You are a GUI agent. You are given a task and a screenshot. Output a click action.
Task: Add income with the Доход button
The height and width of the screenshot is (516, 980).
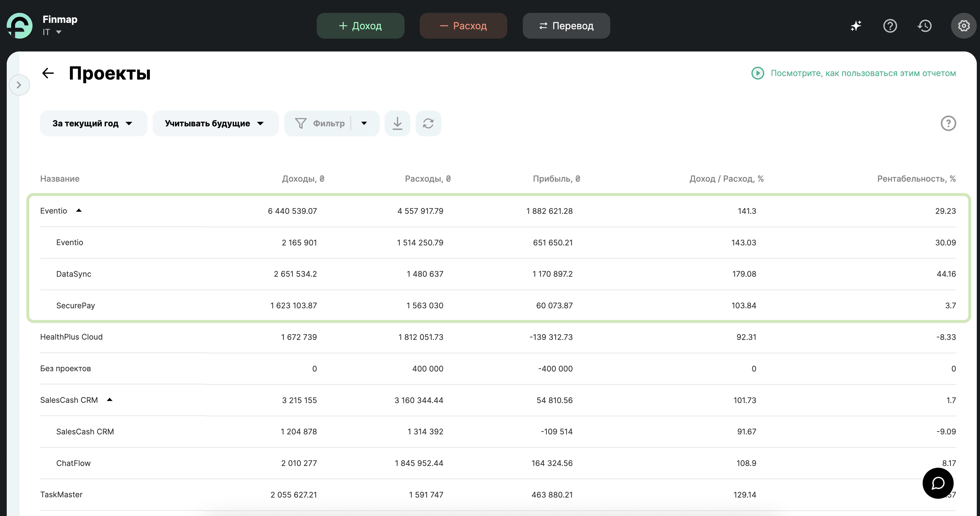pos(360,25)
